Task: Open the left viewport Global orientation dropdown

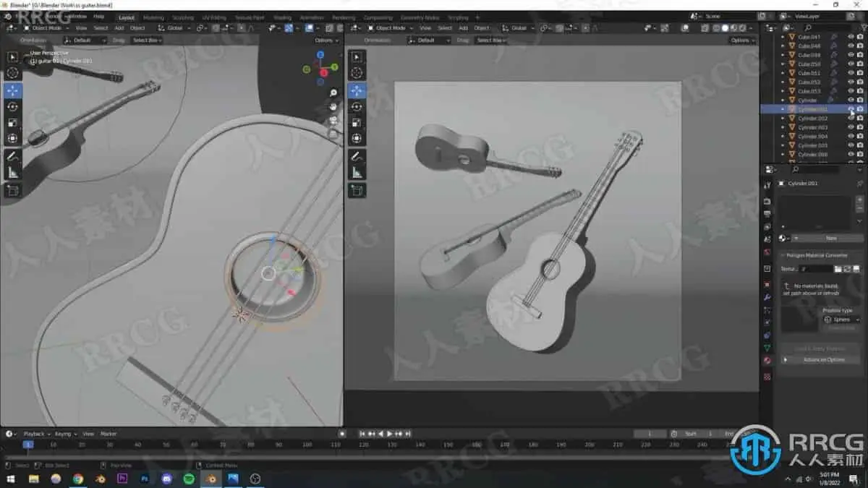Action: tap(173, 28)
